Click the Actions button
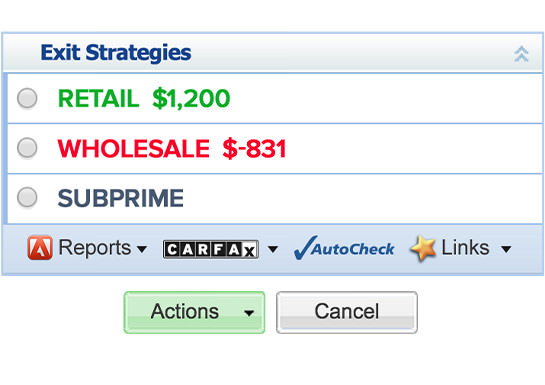 pyautogui.click(x=194, y=312)
